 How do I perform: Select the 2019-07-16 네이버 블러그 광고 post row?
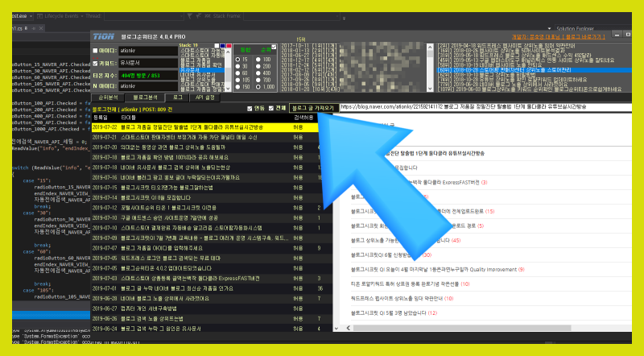click(x=205, y=177)
